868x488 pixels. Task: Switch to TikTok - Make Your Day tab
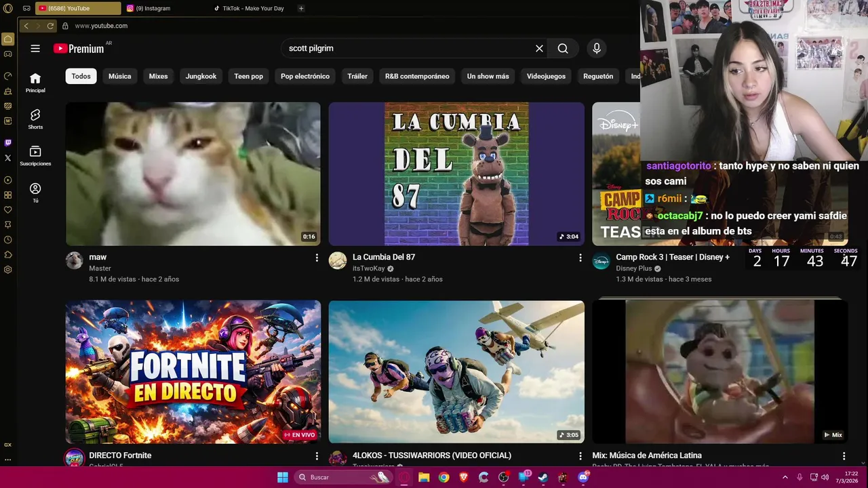coord(252,8)
